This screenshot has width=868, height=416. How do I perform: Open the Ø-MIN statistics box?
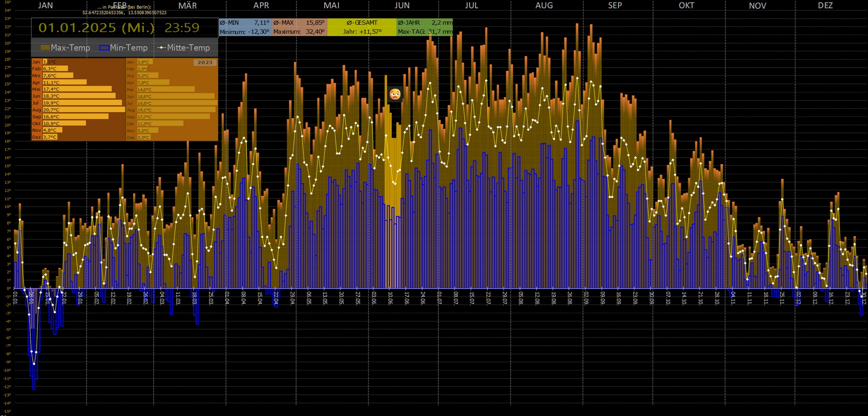pyautogui.click(x=245, y=27)
